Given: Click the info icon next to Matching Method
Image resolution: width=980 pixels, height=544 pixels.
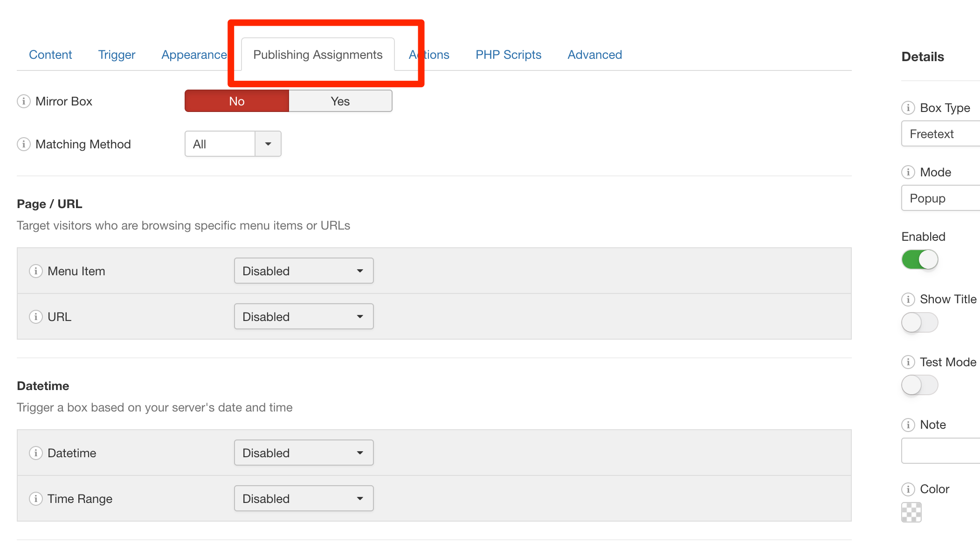Looking at the screenshot, I should [x=24, y=144].
